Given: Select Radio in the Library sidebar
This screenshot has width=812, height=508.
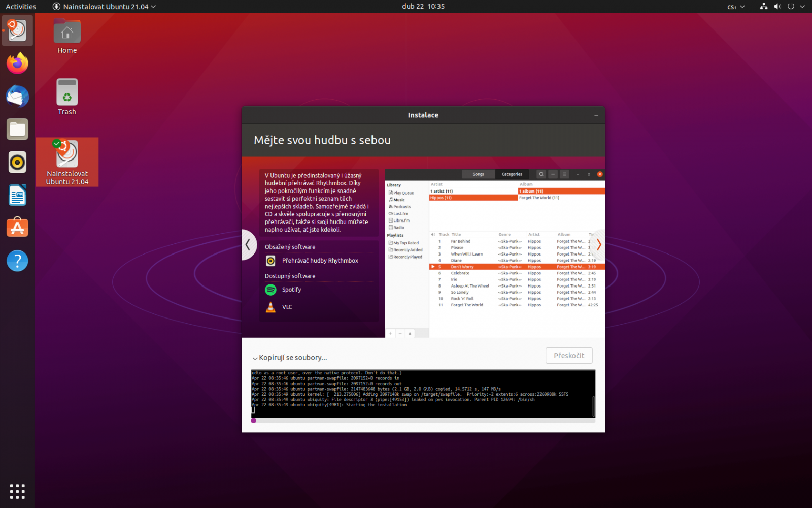Looking at the screenshot, I should tap(399, 228).
